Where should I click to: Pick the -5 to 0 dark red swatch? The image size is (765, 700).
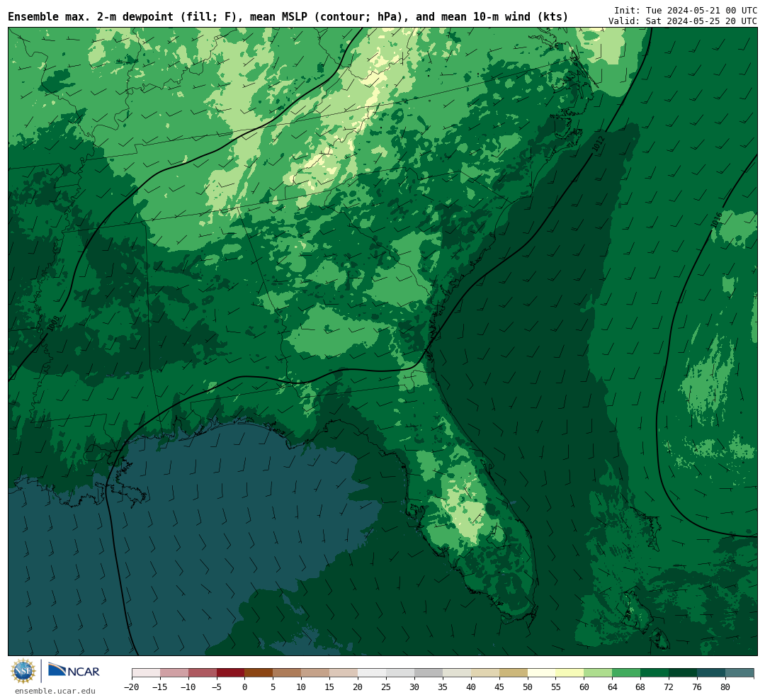coord(231,673)
